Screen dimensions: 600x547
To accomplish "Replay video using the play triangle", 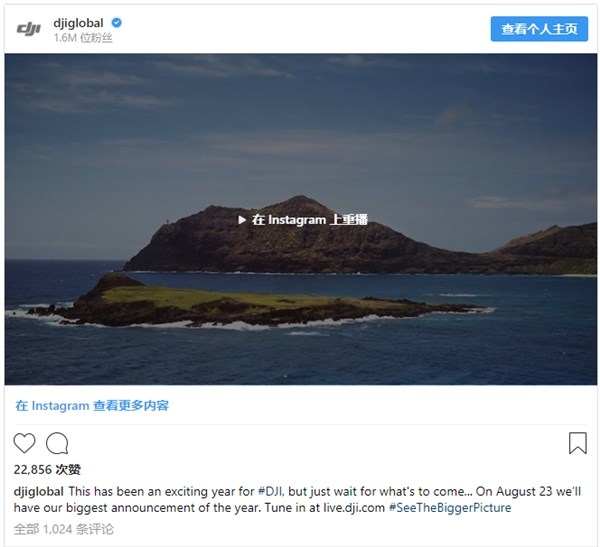I will pos(242,220).
